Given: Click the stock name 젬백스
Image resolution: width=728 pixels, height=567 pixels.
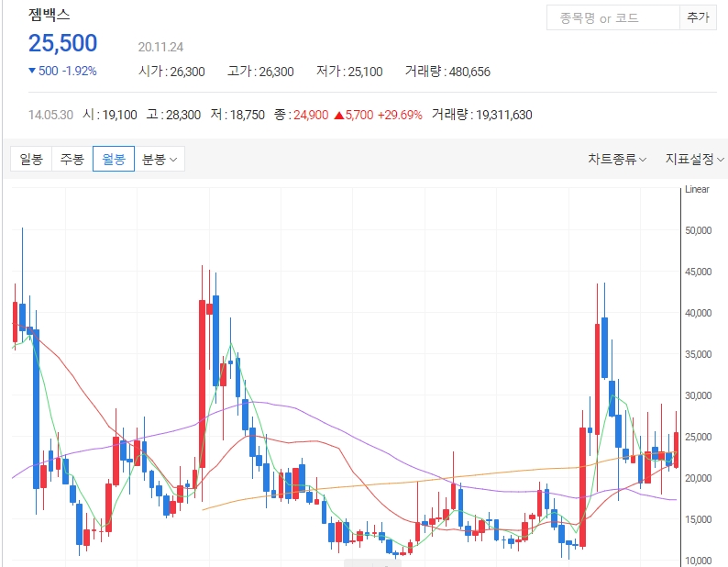Looking at the screenshot, I should coord(50,15).
